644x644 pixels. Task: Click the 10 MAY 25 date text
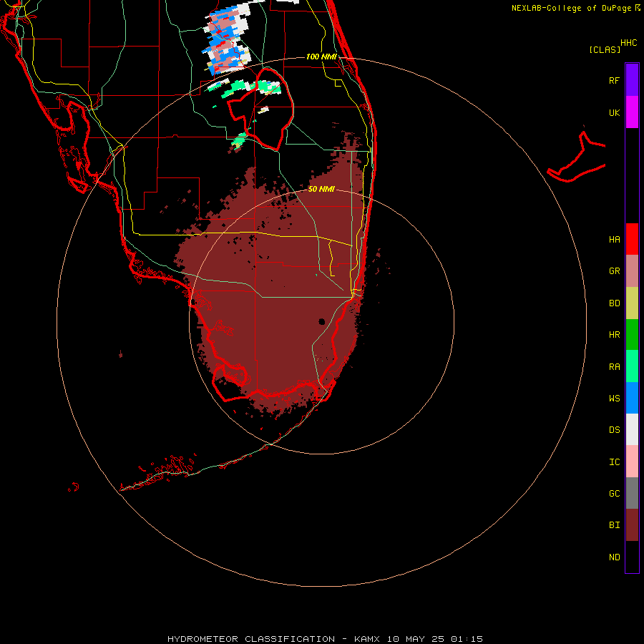(416, 639)
